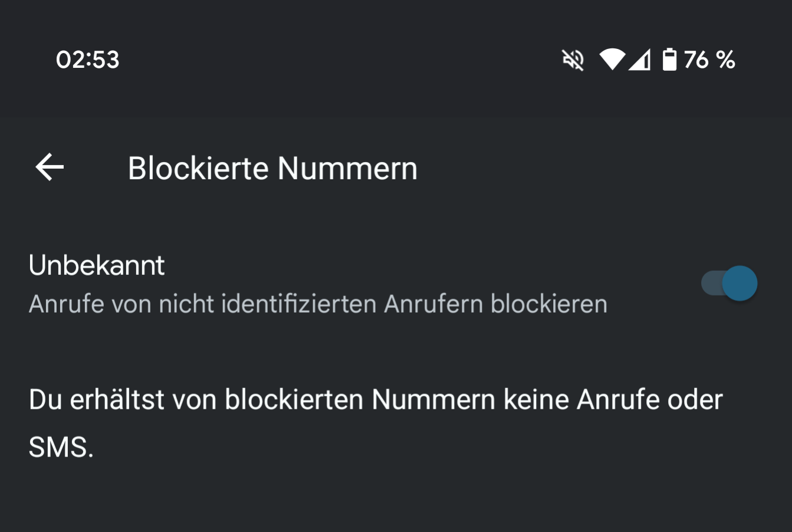
Task: Tap the info text about blockierten Nummern
Action: tap(376, 423)
